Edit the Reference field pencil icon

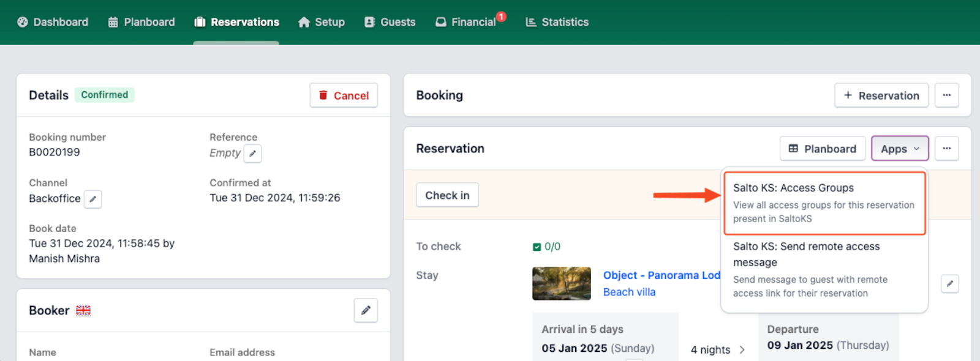(252, 154)
